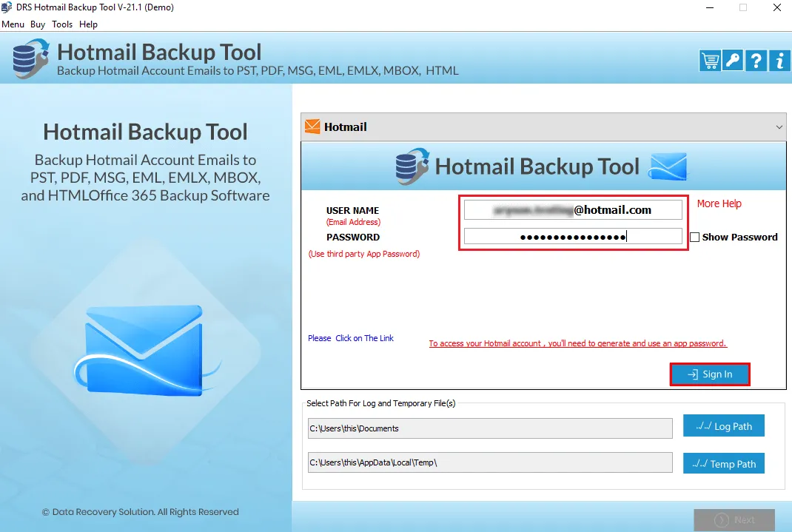
Task: Open the Help menu
Action: point(88,24)
